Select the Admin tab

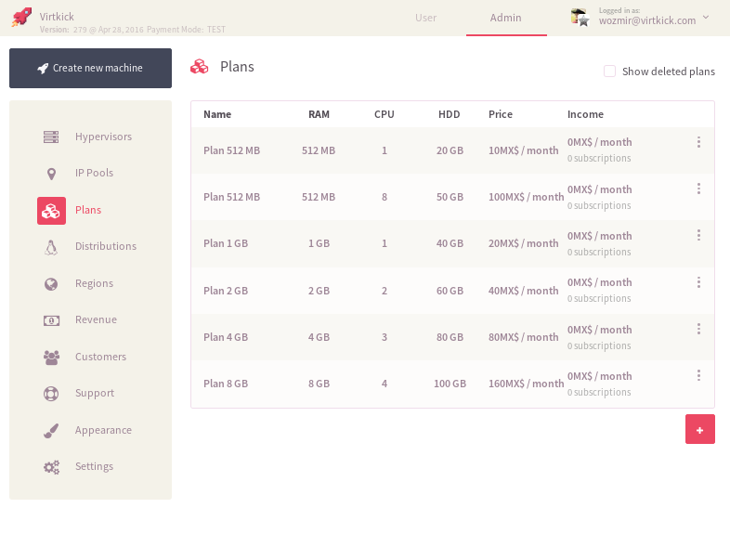pos(506,18)
